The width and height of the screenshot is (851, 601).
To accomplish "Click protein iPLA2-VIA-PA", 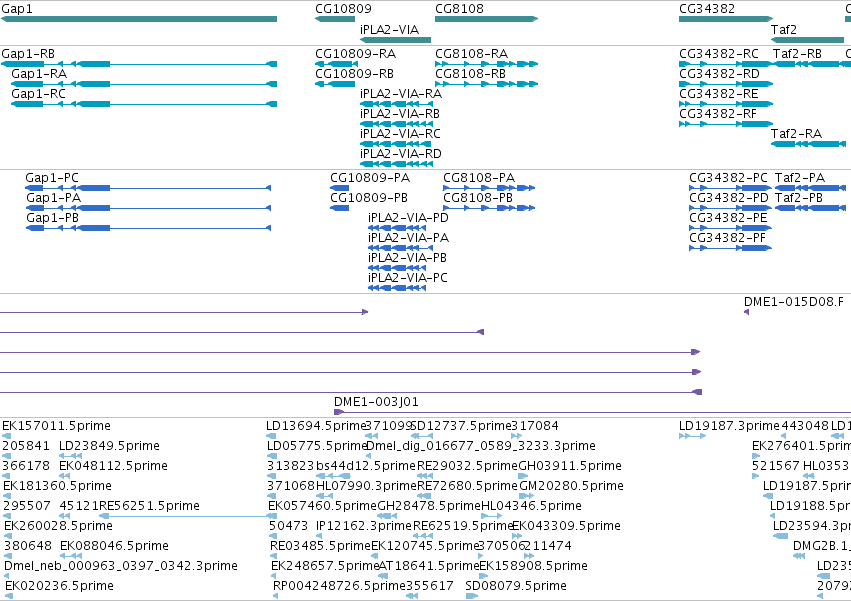I will point(401,249).
